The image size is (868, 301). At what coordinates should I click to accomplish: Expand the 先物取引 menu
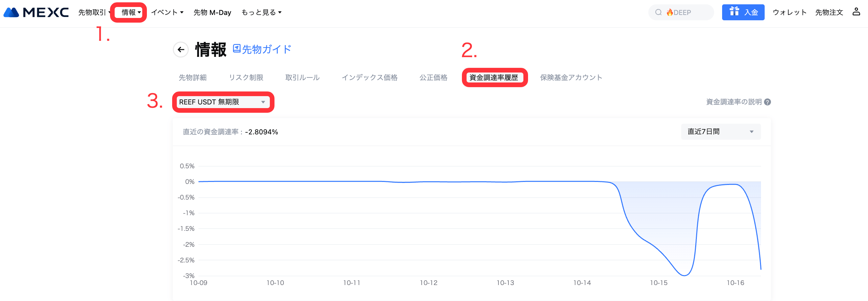click(x=94, y=12)
